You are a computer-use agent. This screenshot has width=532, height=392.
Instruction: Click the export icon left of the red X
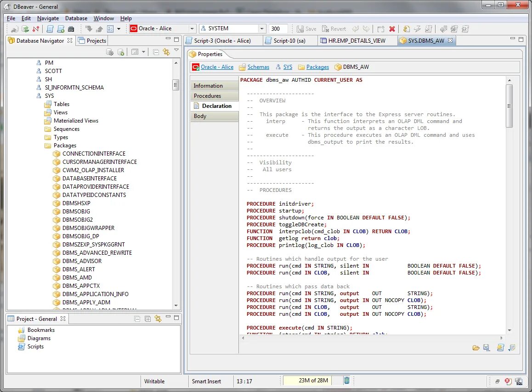point(381,29)
